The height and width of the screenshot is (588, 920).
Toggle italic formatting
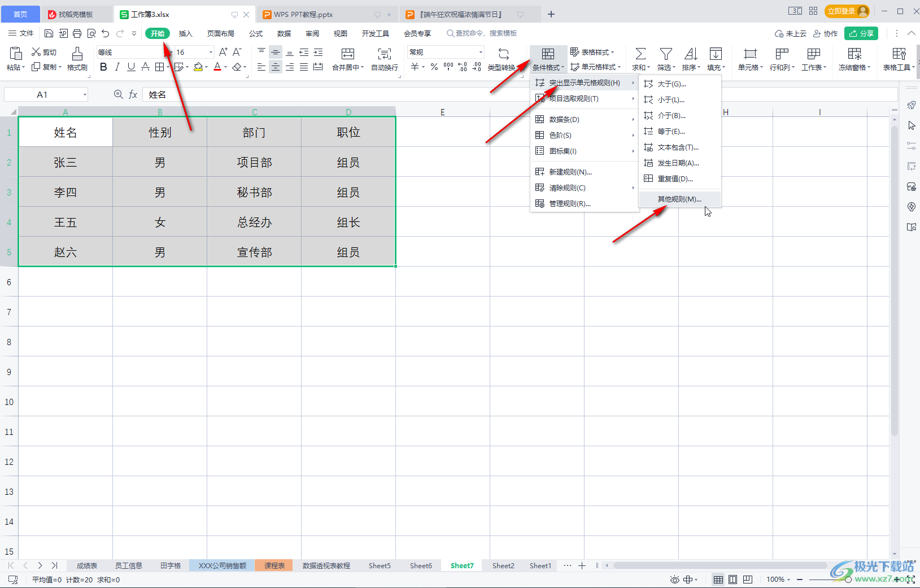(117, 67)
